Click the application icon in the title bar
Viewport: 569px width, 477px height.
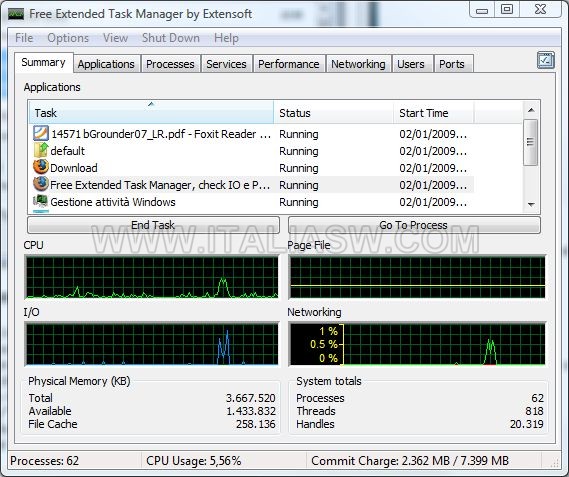(x=16, y=14)
